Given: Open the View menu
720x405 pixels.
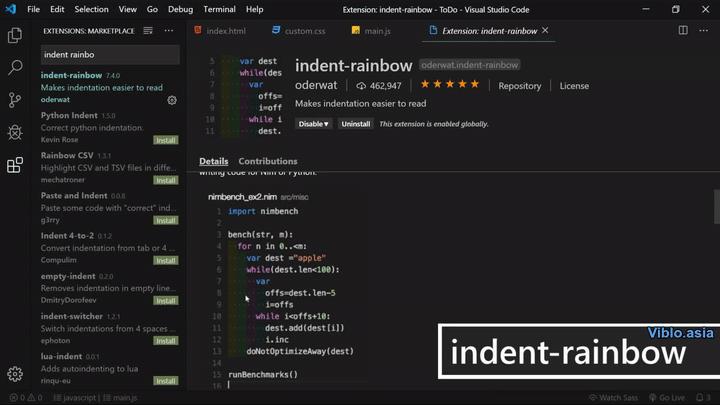Looking at the screenshot, I should point(127,9).
